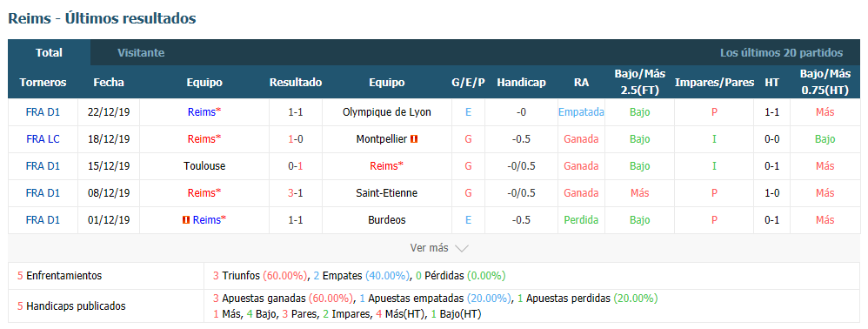The height and width of the screenshot is (329, 868).
Task: Open the FRA LC tournament link
Action: 43,139
